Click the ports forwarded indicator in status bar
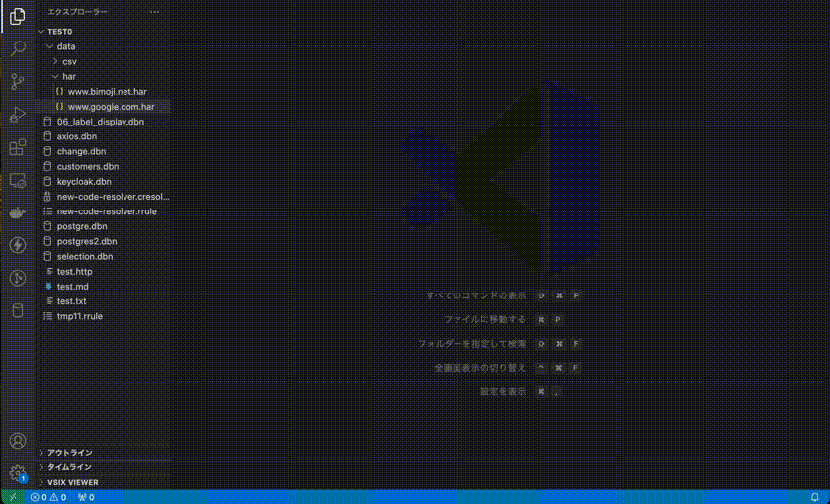Screen dimensions: 830x504 click(86, 497)
